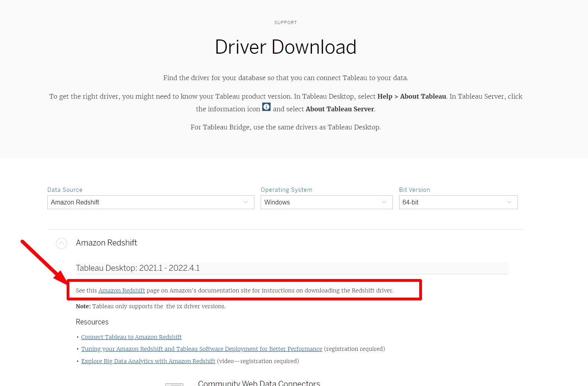Click the SUPPORT label above title

tap(286, 22)
